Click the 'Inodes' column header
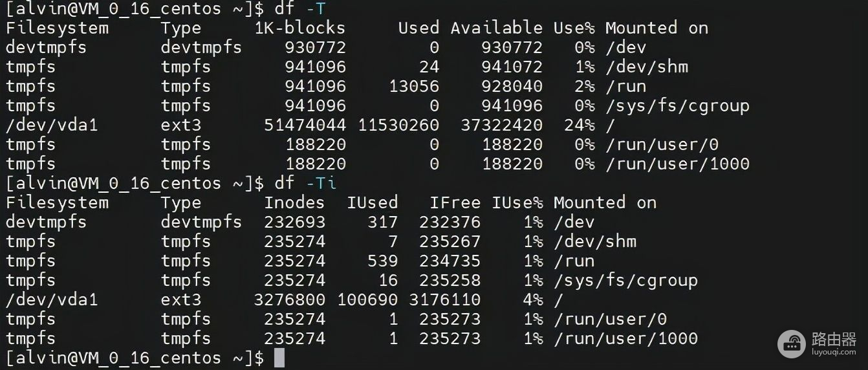The width and height of the screenshot is (868, 370). coord(294,202)
